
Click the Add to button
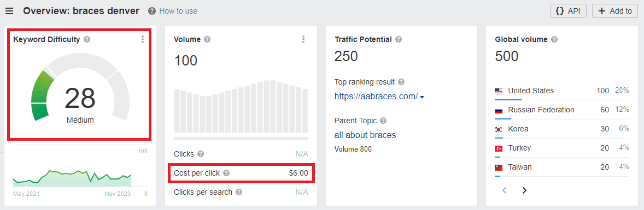[x=615, y=11]
